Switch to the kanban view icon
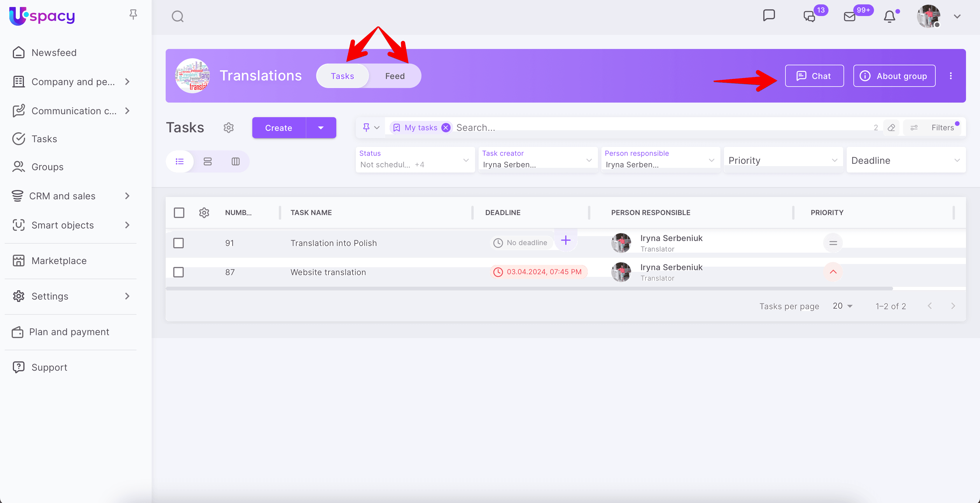Screen dimensions: 980x503 click(x=235, y=161)
